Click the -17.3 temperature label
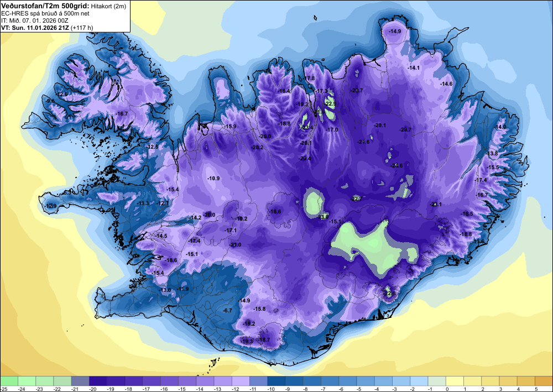Screen dimensions: 553x392 coord(321,91)
